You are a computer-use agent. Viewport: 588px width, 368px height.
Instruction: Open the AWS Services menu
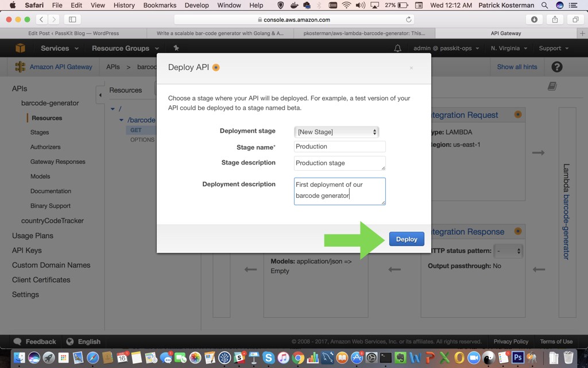[59, 48]
